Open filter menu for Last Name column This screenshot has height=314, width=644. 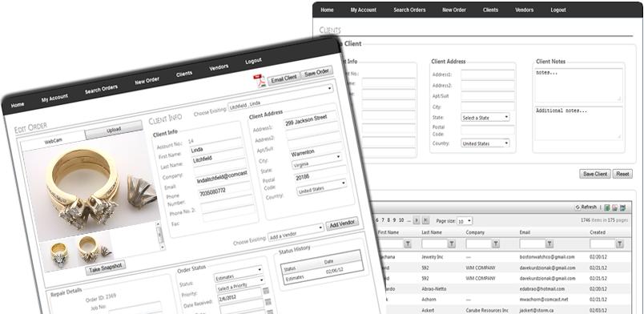(x=452, y=244)
